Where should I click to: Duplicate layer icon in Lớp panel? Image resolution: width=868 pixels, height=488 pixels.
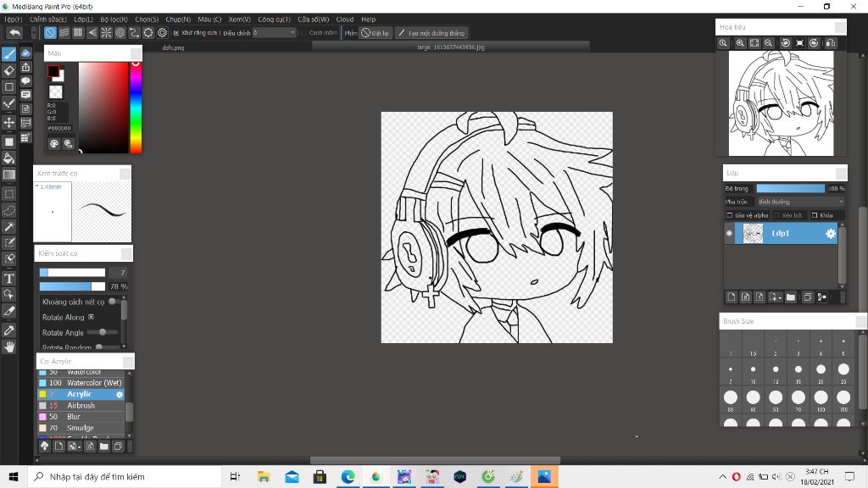(x=808, y=297)
